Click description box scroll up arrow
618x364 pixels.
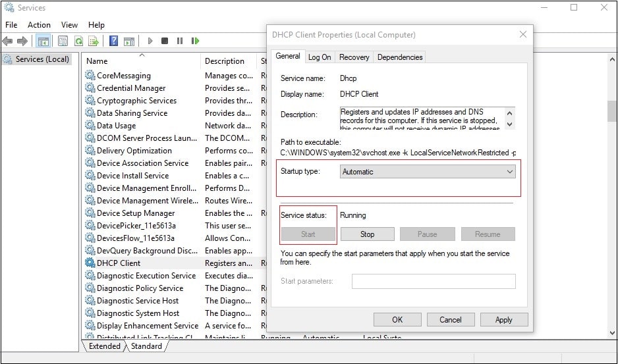pyautogui.click(x=509, y=113)
